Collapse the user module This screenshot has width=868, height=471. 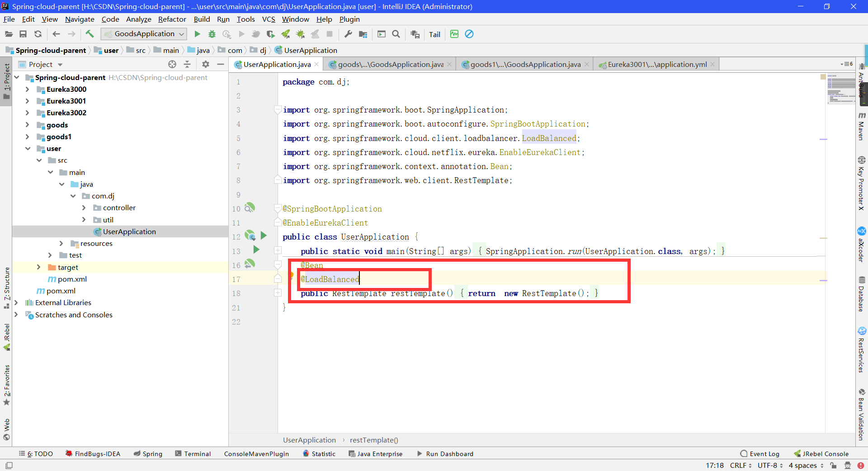[x=28, y=148]
